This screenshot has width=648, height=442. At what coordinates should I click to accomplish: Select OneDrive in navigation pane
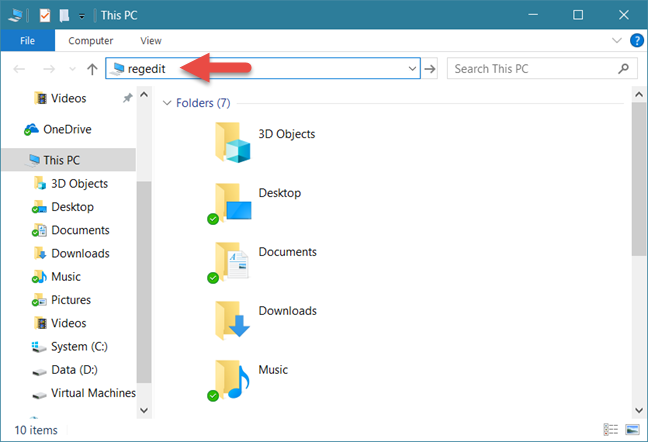click(x=57, y=129)
